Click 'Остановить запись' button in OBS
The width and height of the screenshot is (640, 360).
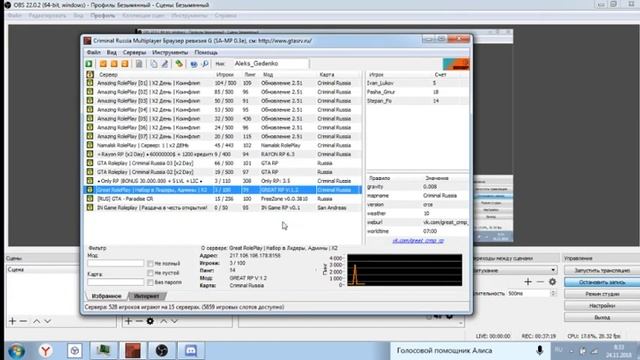click(x=602, y=282)
